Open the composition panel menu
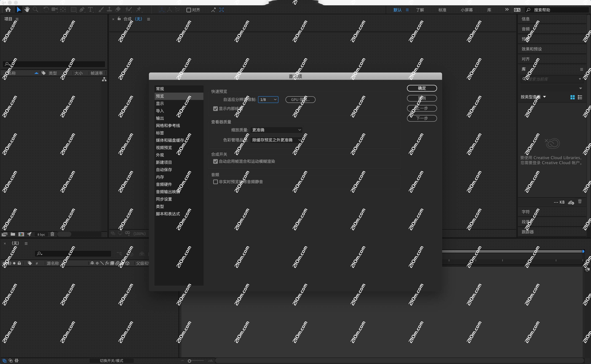 click(148, 19)
